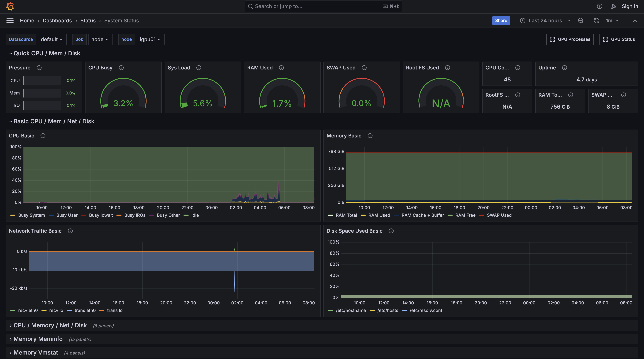Open the igpu01 node selector dropdown
644x359 pixels.
[150, 39]
